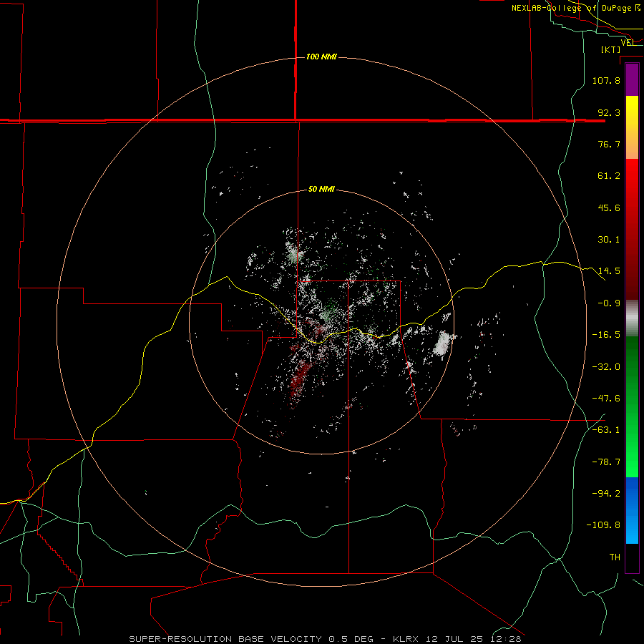
Task: Click the -47.6 legend value
Action: 606,399
